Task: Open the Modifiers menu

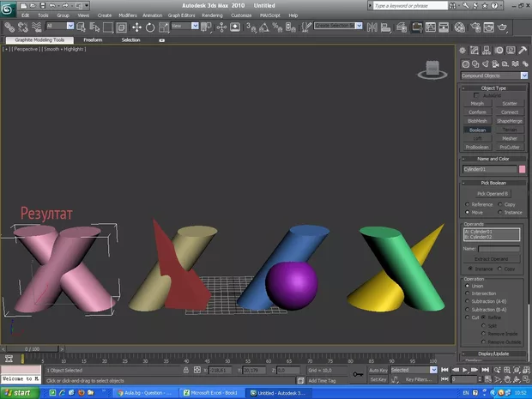Action: [x=127, y=15]
